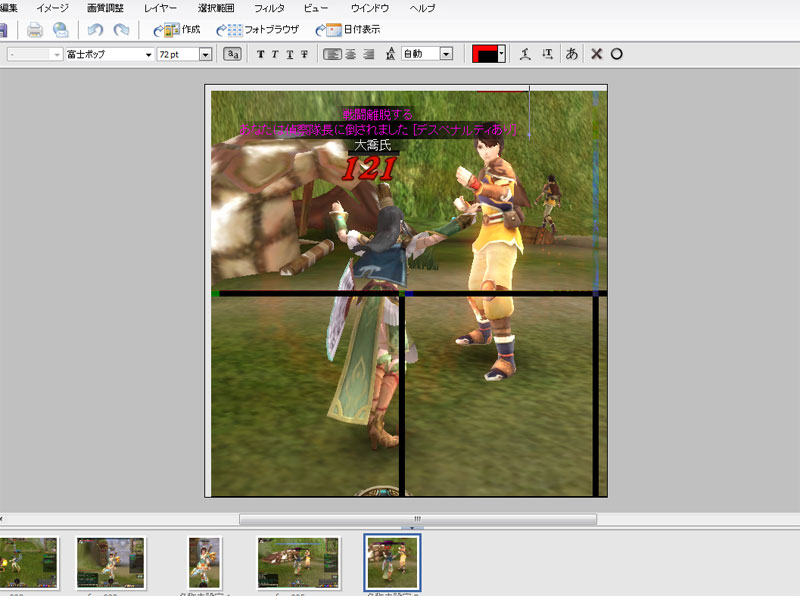
Task: Open the 作成 (Create) button
Action: [177, 30]
